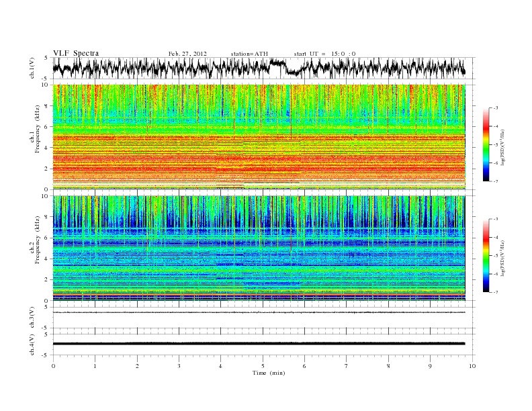The height and width of the screenshot is (411, 532).
Task: Click the ch.3 voltage trace line
Action: click(259, 312)
